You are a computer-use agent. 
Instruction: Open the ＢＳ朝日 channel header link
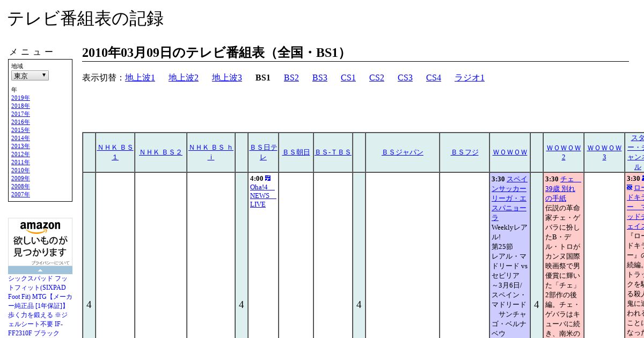pyautogui.click(x=296, y=152)
